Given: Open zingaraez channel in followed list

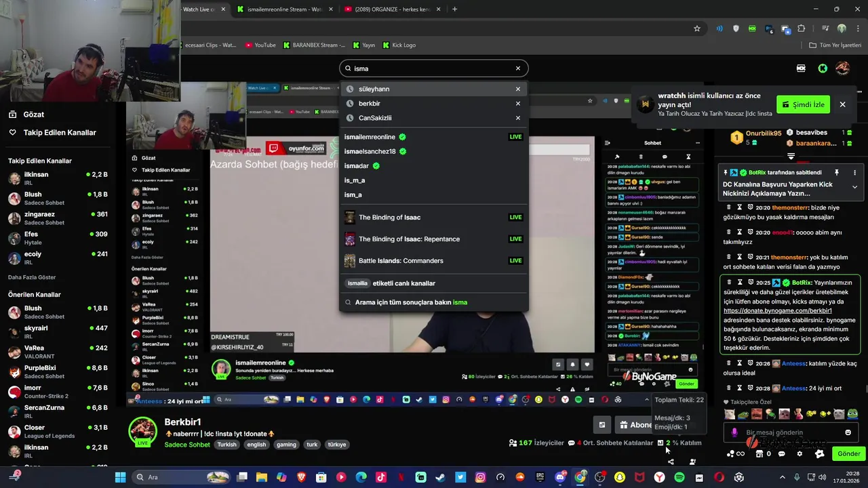Looking at the screenshot, I should coord(58,218).
